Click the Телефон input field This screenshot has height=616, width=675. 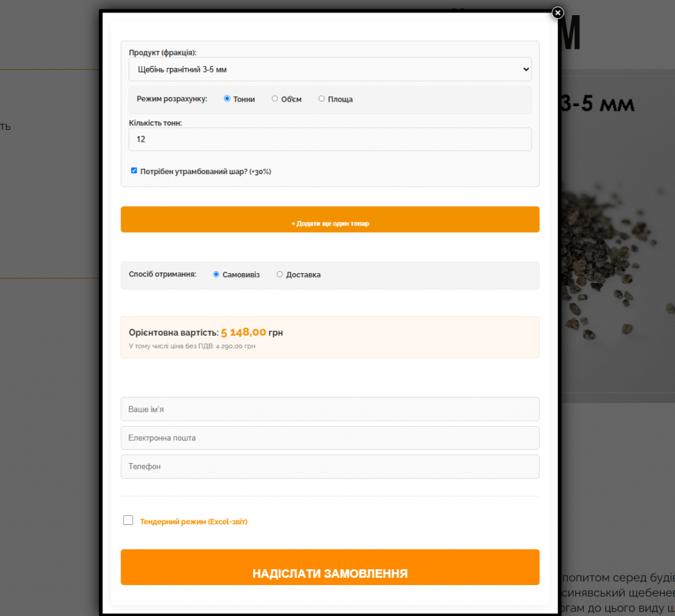pos(330,466)
